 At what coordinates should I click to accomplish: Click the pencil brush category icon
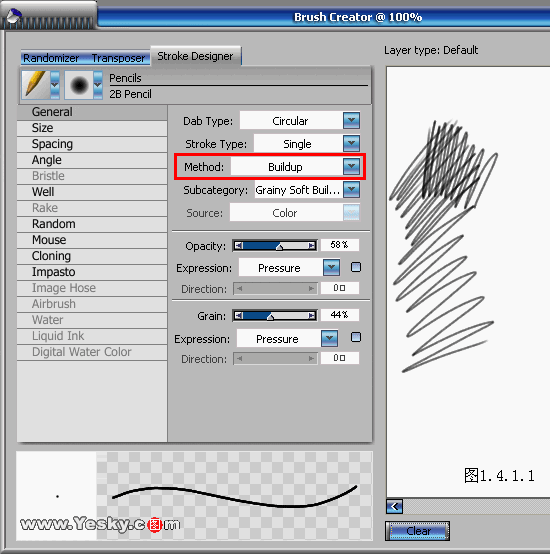tap(36, 84)
